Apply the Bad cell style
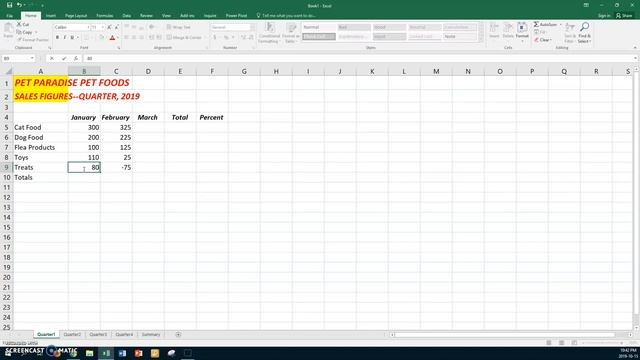The image size is (640, 360). click(x=354, y=27)
